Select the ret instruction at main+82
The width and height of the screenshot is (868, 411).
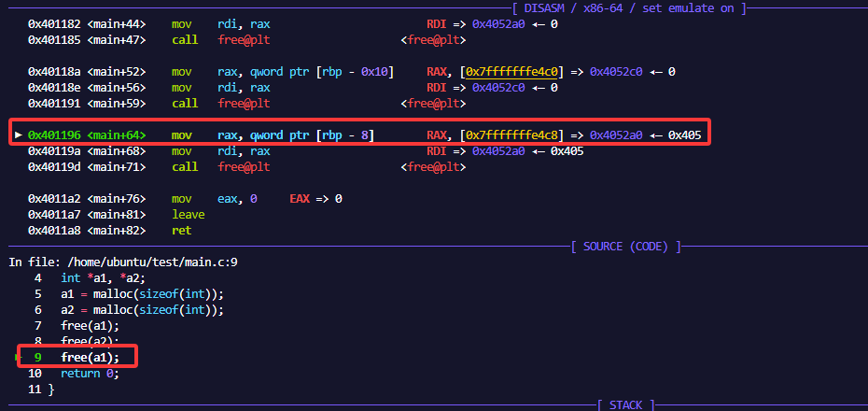(181, 231)
